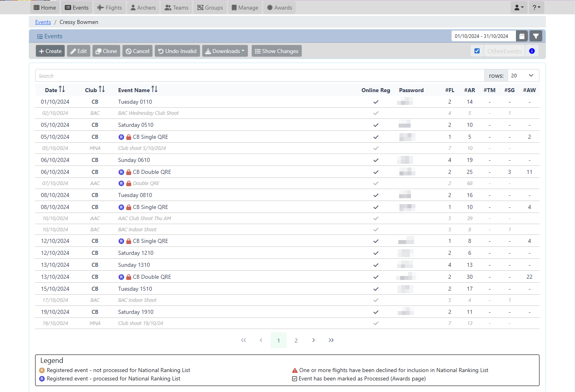Viewport: 575px width, 392px height.
Task: Click the filter funnel icon
Action: click(536, 36)
